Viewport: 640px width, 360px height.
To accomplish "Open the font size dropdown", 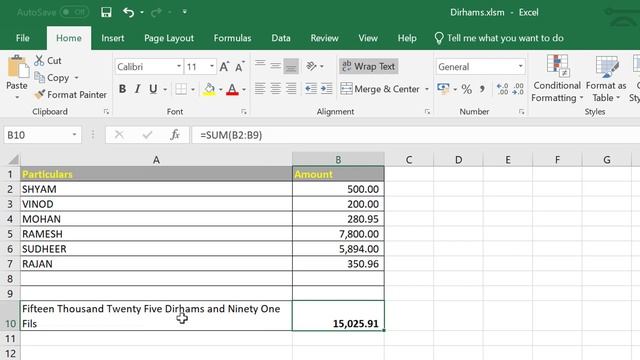I will [x=212, y=67].
